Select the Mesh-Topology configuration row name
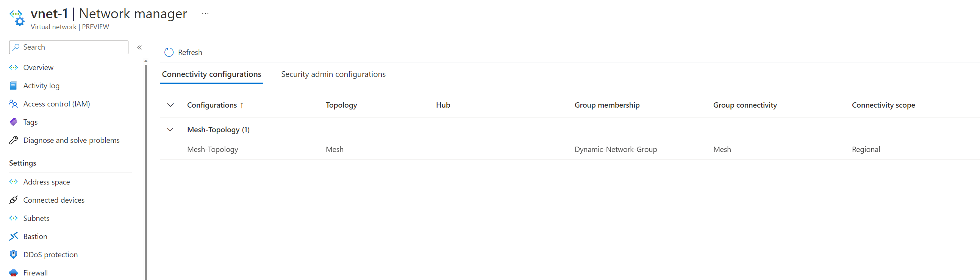Screen dimensions: 980x280 213,150
